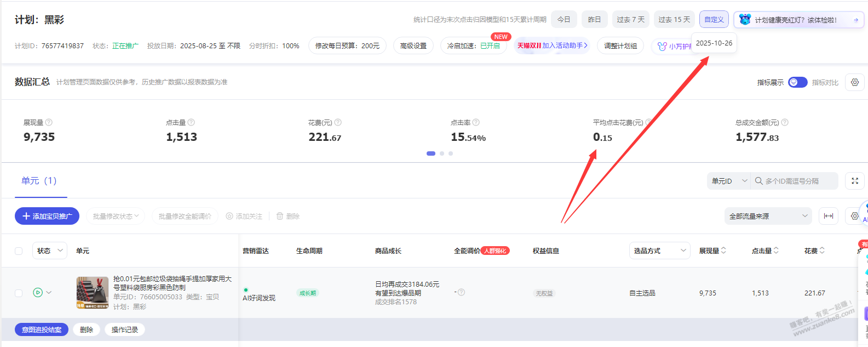Screen dimensions: 868x347
Task: Select the 过去 7 天 date range
Action: click(630, 20)
